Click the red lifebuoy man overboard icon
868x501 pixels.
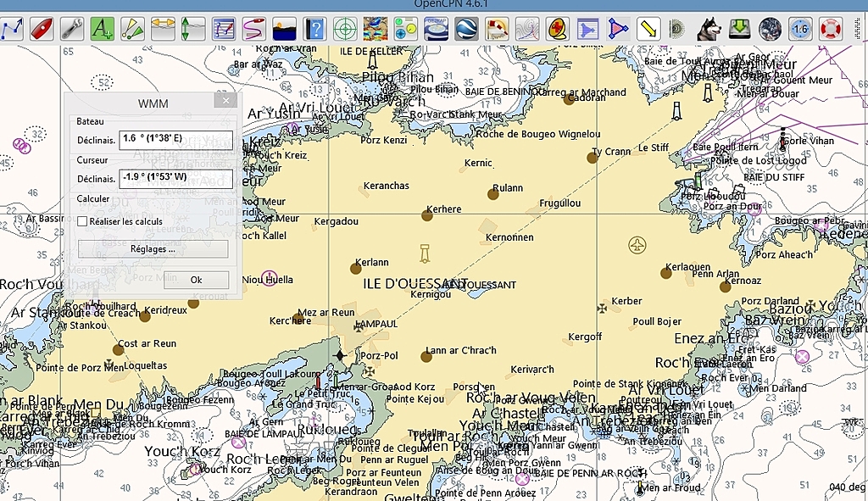coord(830,29)
